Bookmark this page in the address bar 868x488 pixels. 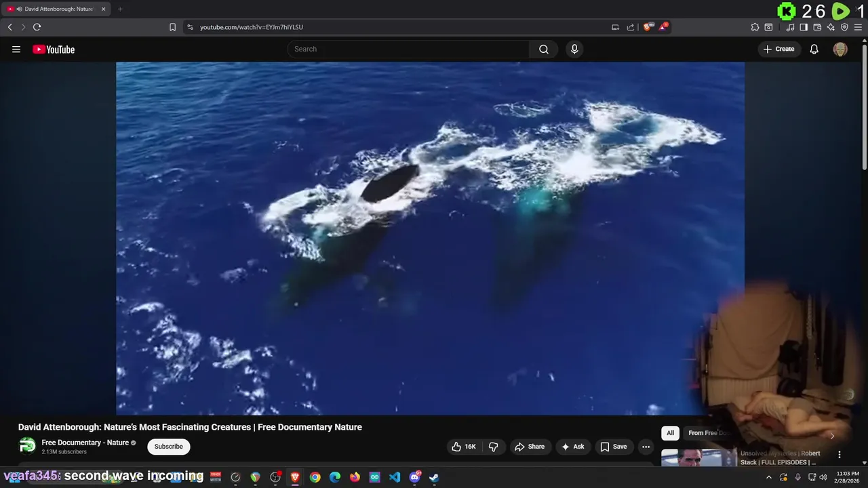click(x=172, y=27)
